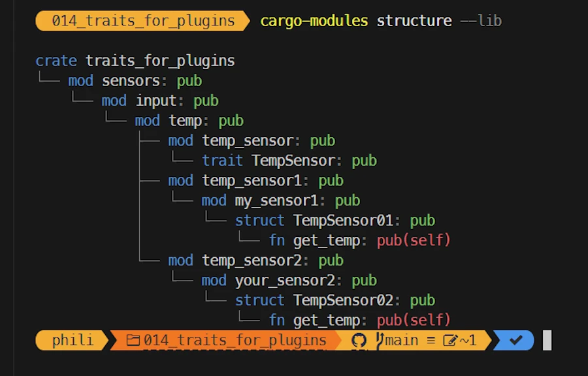The width and height of the screenshot is (588, 376).
Task: Click the blue checkmark status icon
Action: 516,340
